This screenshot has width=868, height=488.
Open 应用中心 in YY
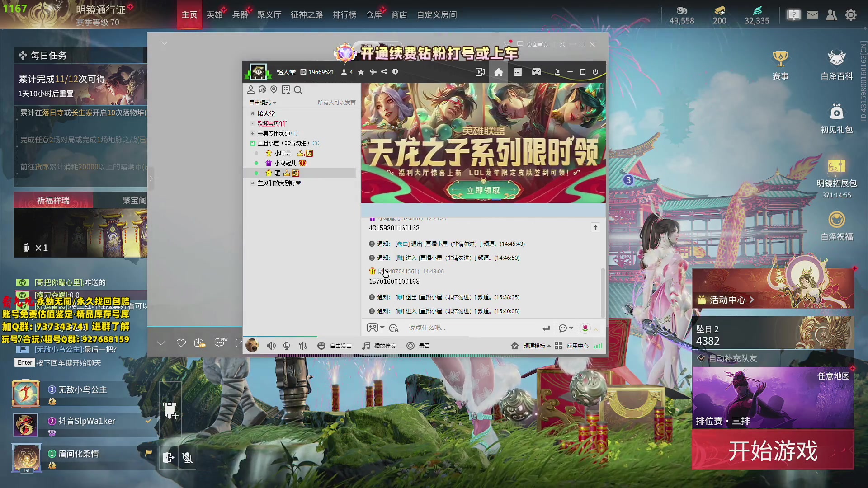tap(572, 346)
